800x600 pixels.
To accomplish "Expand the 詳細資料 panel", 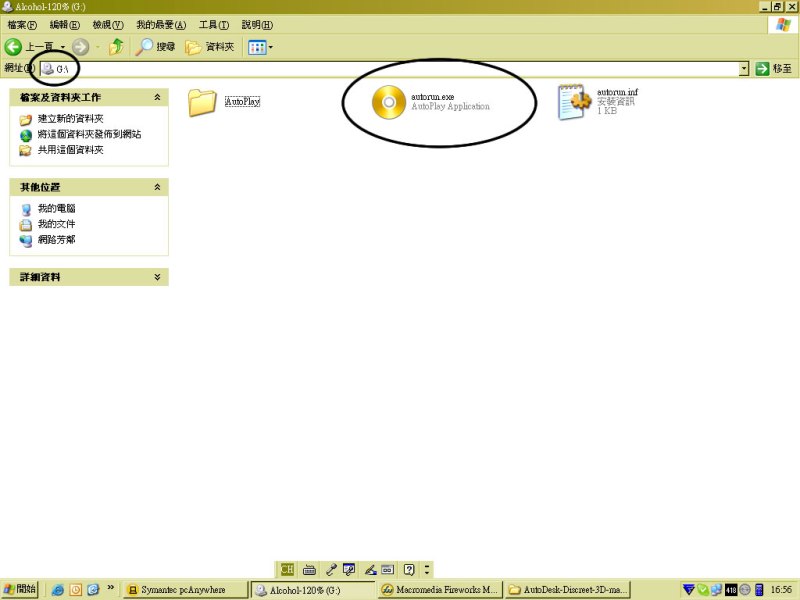I will click(157, 277).
